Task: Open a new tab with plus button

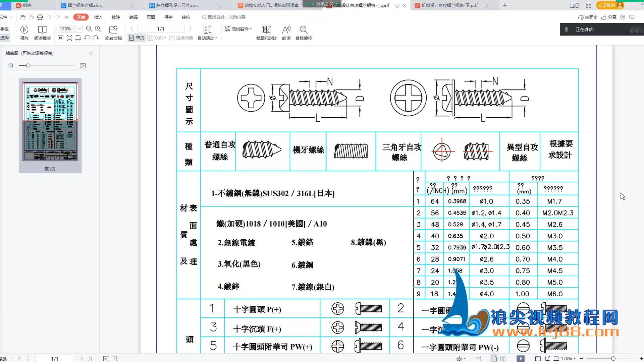Action: point(505,5)
